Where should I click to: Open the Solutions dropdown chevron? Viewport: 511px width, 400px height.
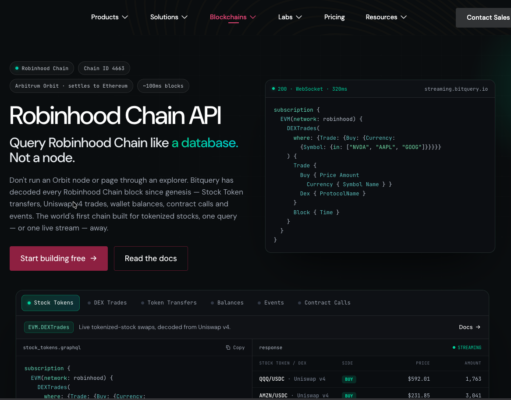[x=184, y=17]
